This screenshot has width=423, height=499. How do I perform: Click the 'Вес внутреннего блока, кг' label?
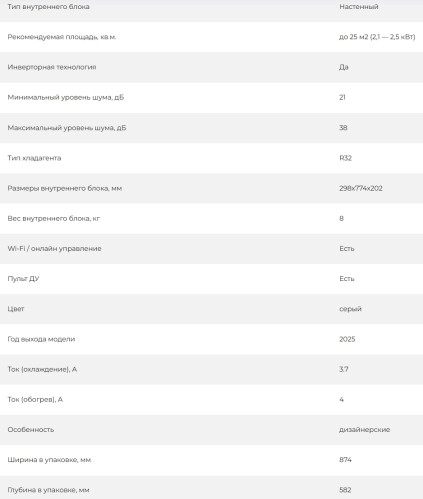coord(54,218)
